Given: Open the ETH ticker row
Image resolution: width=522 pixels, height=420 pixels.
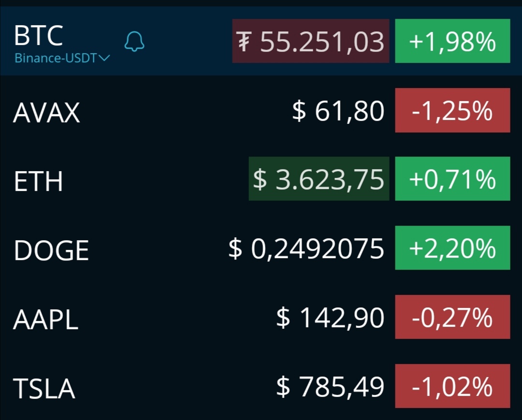Looking at the screenshot, I should point(261,179).
